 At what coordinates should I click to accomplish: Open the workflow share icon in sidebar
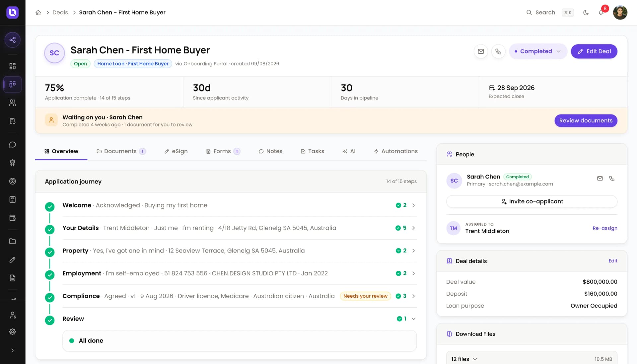(13, 40)
